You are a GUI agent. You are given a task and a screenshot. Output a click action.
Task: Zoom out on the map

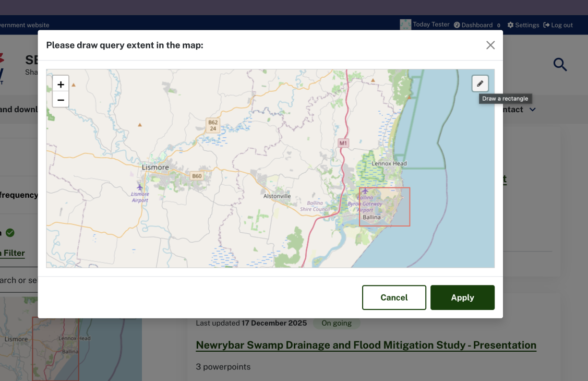tap(61, 100)
